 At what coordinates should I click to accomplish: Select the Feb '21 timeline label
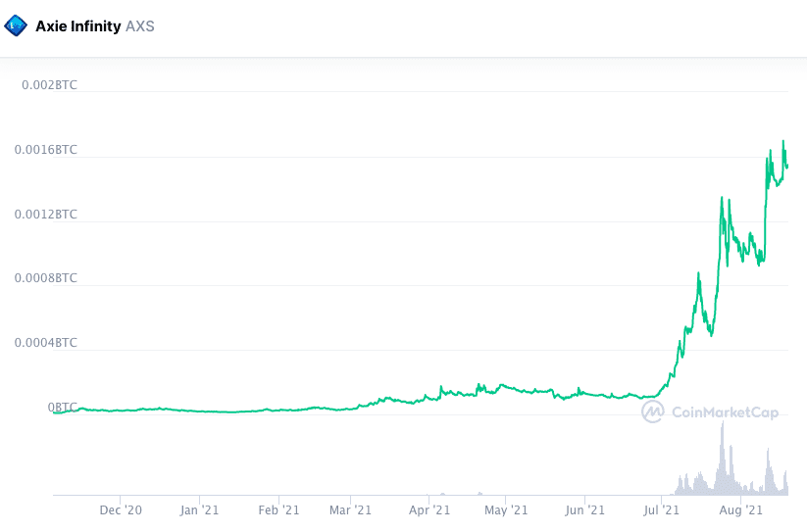point(278,510)
